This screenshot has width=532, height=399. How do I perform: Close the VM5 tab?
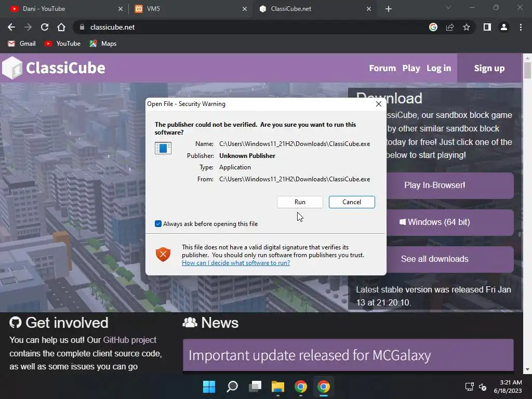click(x=245, y=9)
